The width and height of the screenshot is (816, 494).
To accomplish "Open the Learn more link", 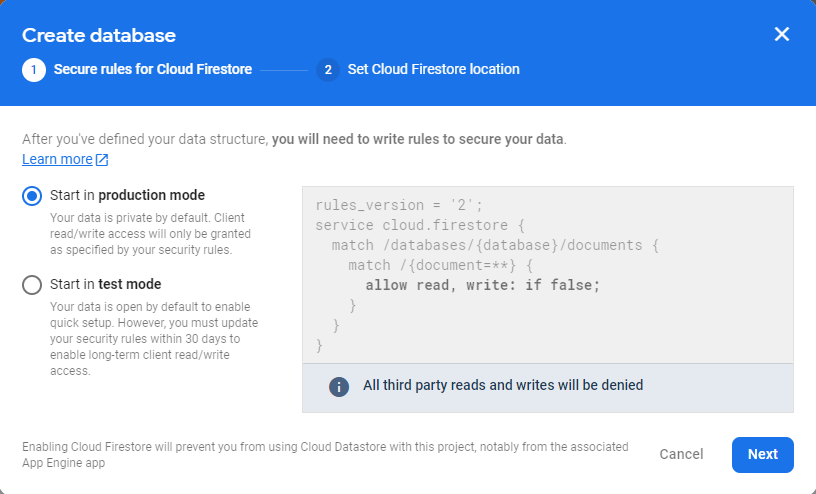I will (57, 159).
